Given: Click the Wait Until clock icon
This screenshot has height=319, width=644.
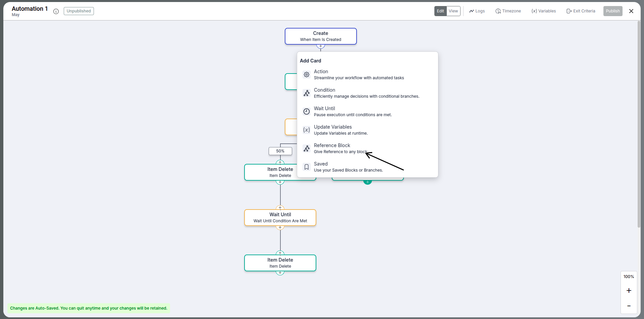Looking at the screenshot, I should pos(307,111).
